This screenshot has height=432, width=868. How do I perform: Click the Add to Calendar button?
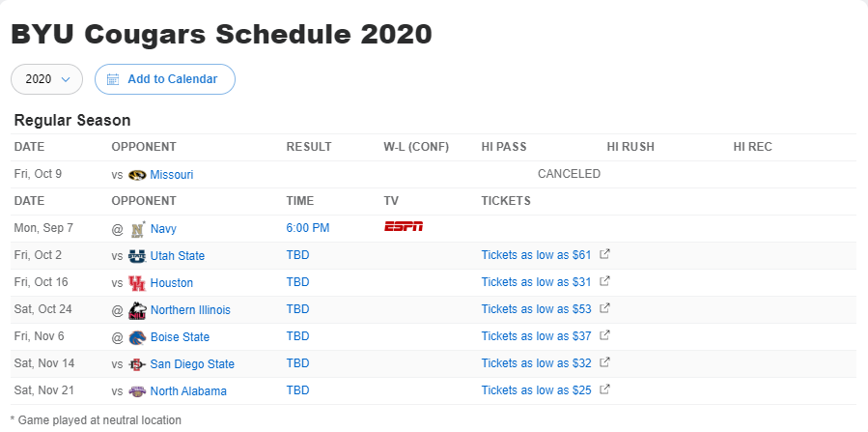click(x=165, y=79)
